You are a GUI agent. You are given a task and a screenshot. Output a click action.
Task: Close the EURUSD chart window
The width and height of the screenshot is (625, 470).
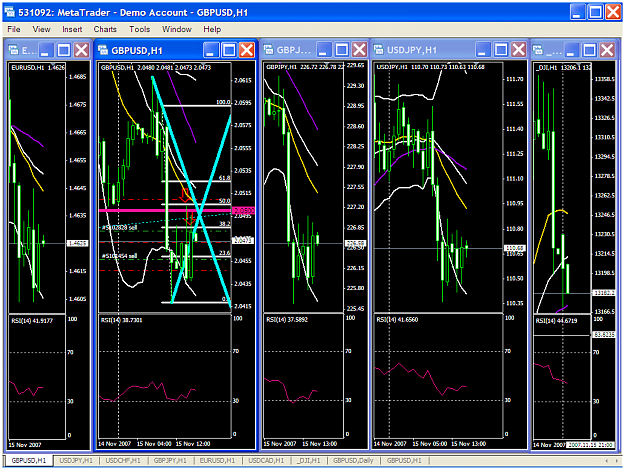tap(82, 50)
